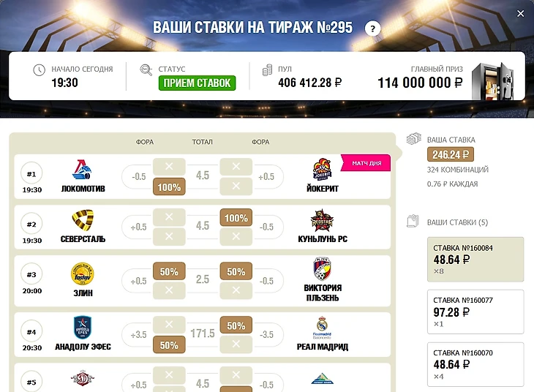Toggle the lower 50% cell for Anadolu Efes
Image resolution: width=534 pixels, height=392 pixels.
[169, 344]
